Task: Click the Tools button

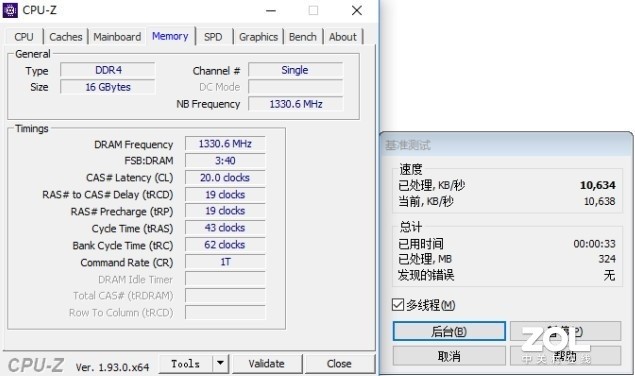Action: coord(185,364)
